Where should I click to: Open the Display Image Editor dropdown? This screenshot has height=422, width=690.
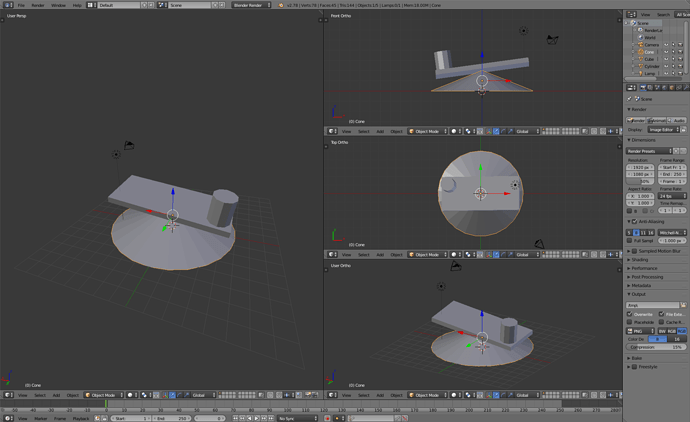(663, 130)
